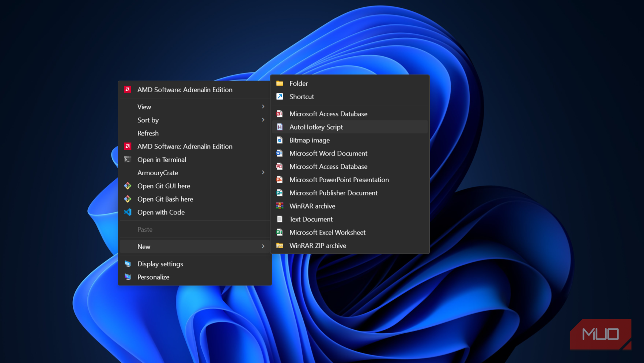Image resolution: width=644 pixels, height=363 pixels.
Task: Click the WinRAR archive icon
Action: tap(280, 206)
